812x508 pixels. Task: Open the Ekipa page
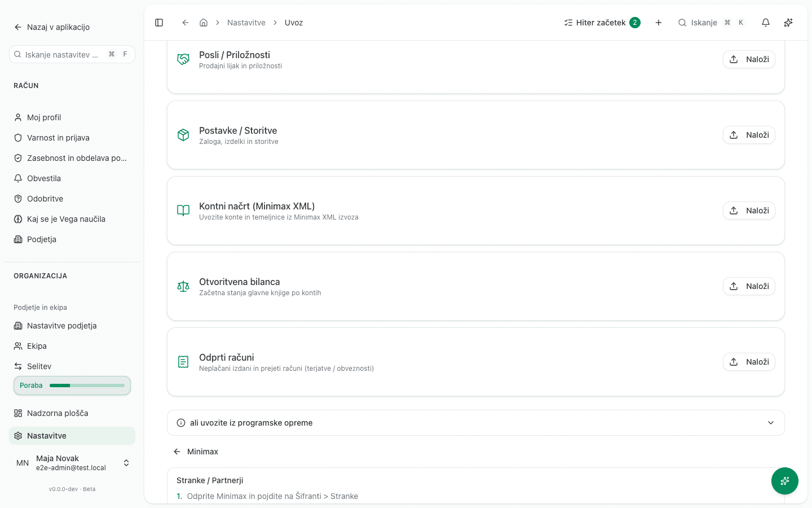[x=72, y=346]
